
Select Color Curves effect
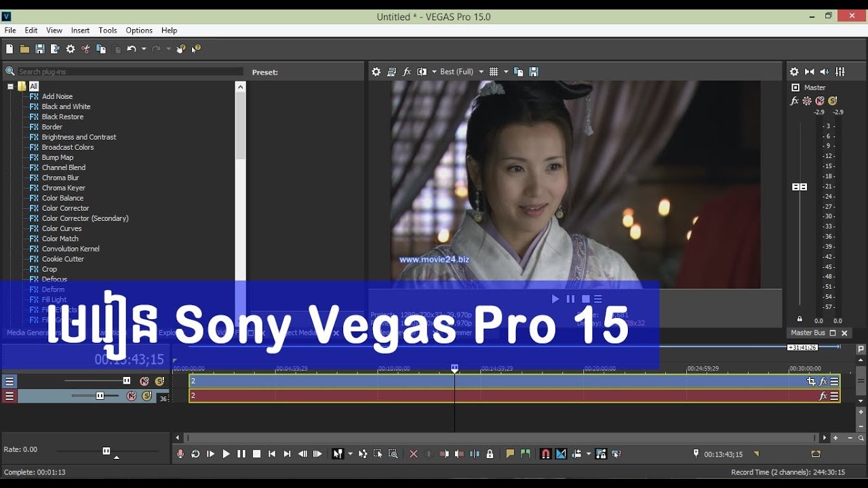pyautogui.click(x=62, y=228)
